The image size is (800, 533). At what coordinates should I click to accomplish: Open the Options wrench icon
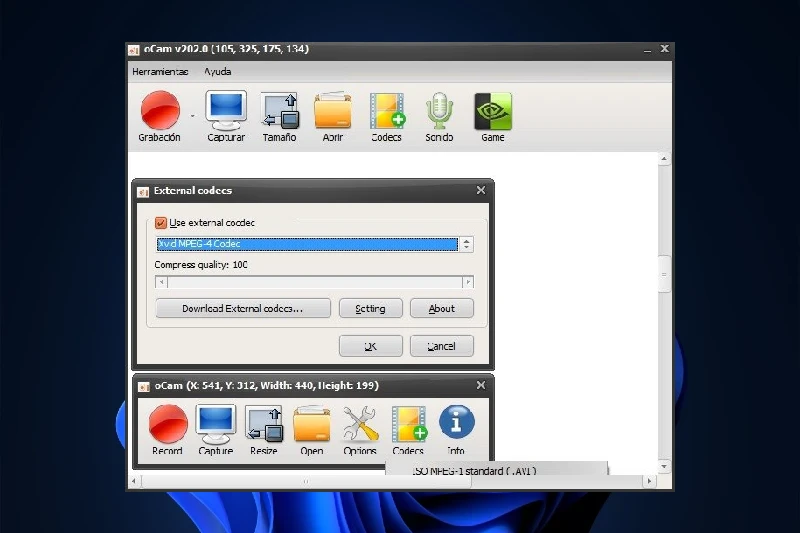tap(360, 424)
